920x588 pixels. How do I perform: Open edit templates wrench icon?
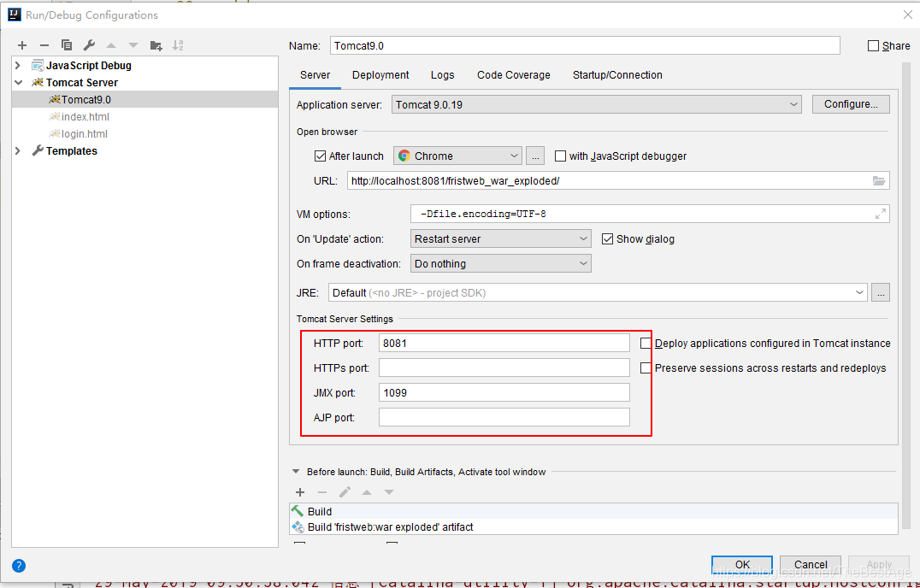click(89, 45)
